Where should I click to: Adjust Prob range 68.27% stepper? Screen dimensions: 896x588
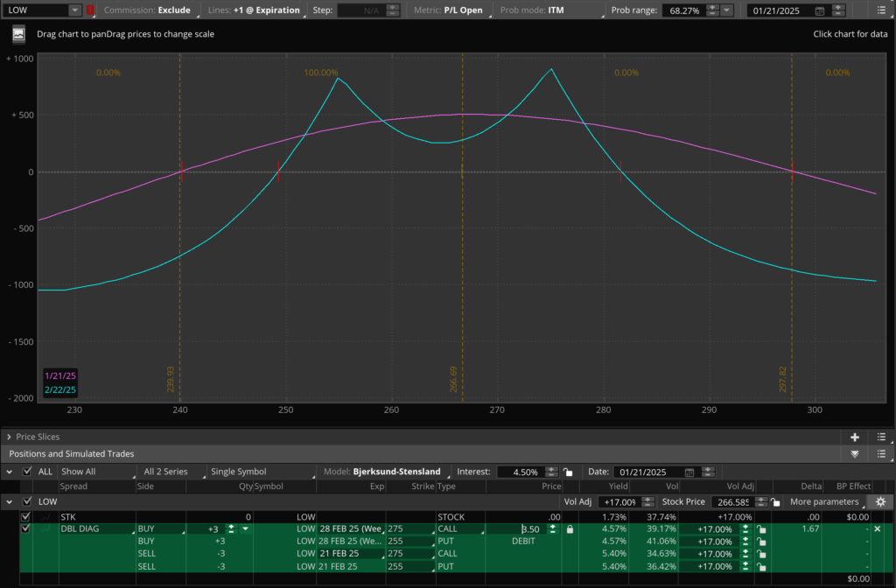[x=712, y=10]
